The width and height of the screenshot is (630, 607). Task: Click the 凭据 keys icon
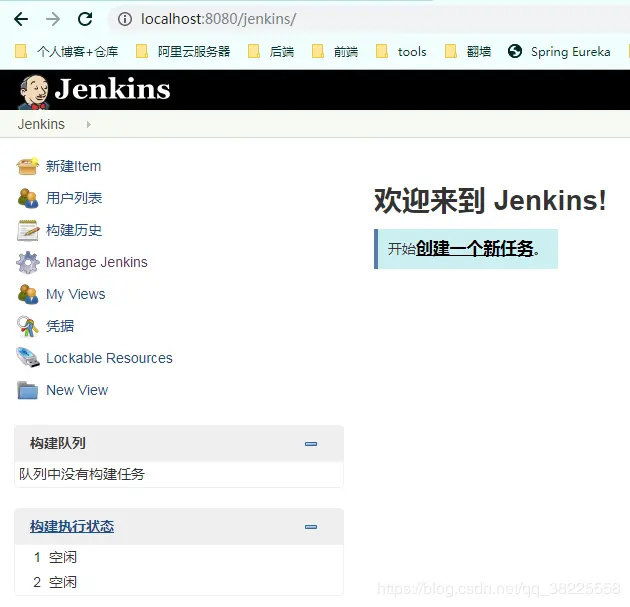pos(27,326)
